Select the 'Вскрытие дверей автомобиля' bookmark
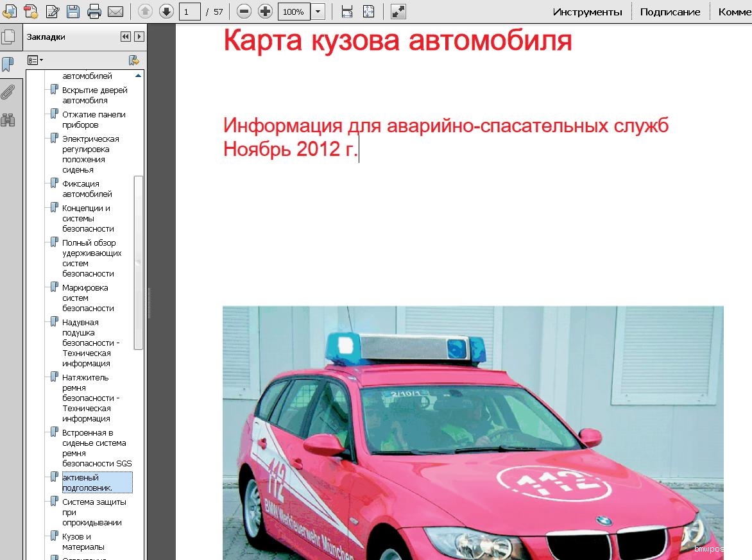 [x=94, y=95]
